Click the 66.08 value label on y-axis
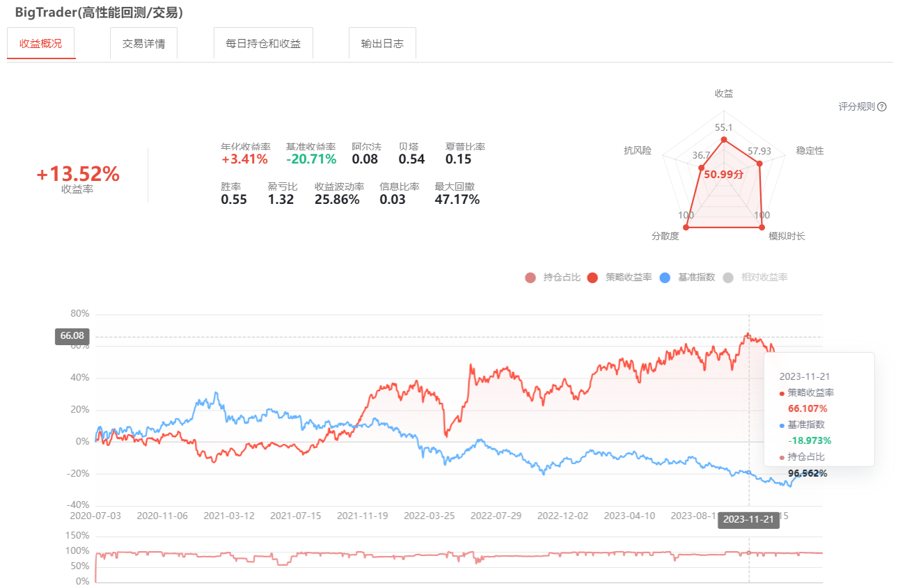Screen dimensions: 898x588 tap(72, 336)
